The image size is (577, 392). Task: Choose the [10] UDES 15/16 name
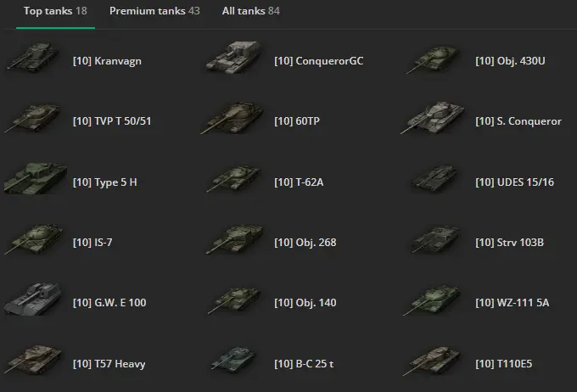(x=514, y=182)
